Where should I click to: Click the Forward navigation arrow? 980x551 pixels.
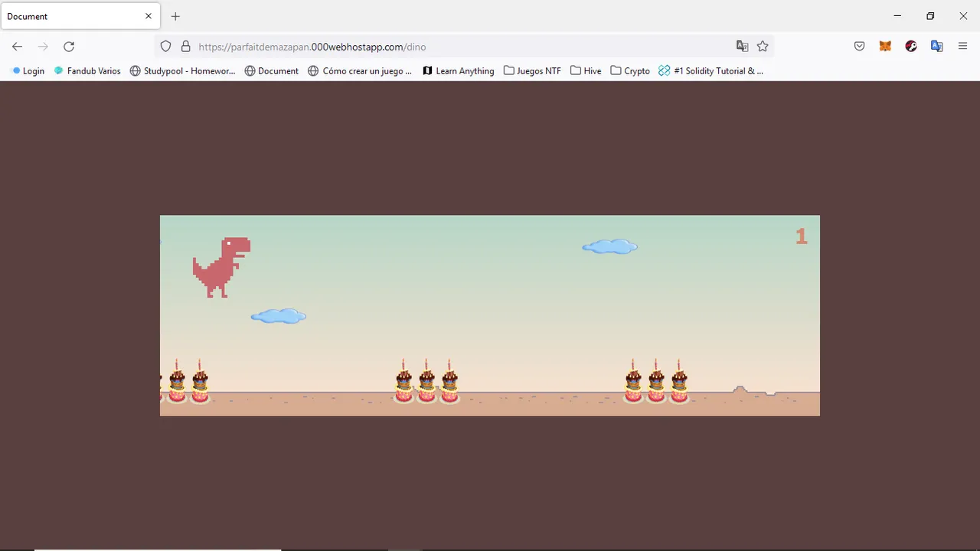(43, 47)
